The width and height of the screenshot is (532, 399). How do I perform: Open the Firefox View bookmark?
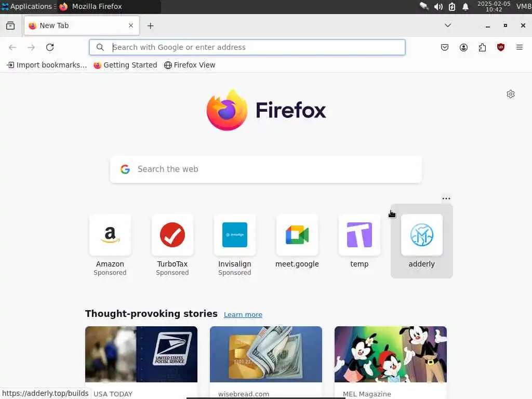tap(190, 65)
